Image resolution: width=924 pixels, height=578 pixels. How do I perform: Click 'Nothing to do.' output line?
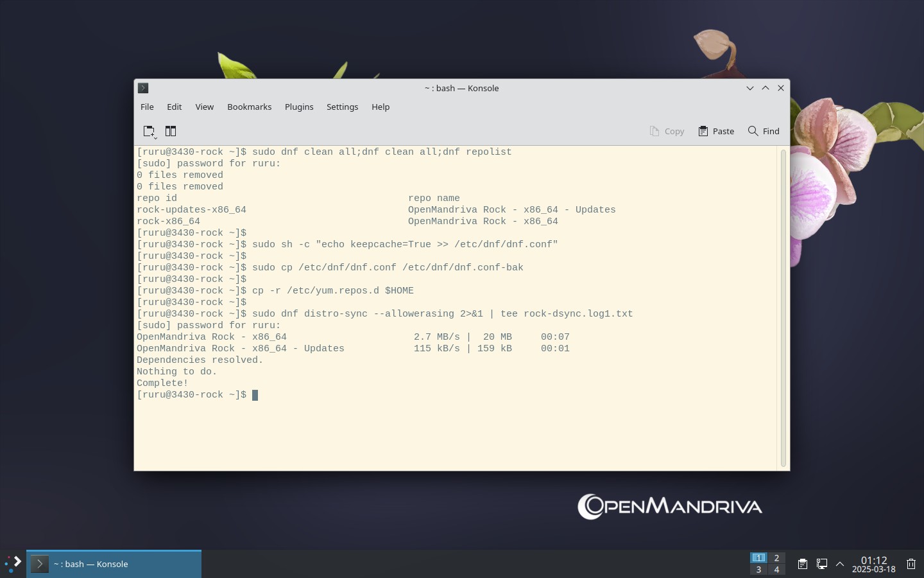(176, 372)
